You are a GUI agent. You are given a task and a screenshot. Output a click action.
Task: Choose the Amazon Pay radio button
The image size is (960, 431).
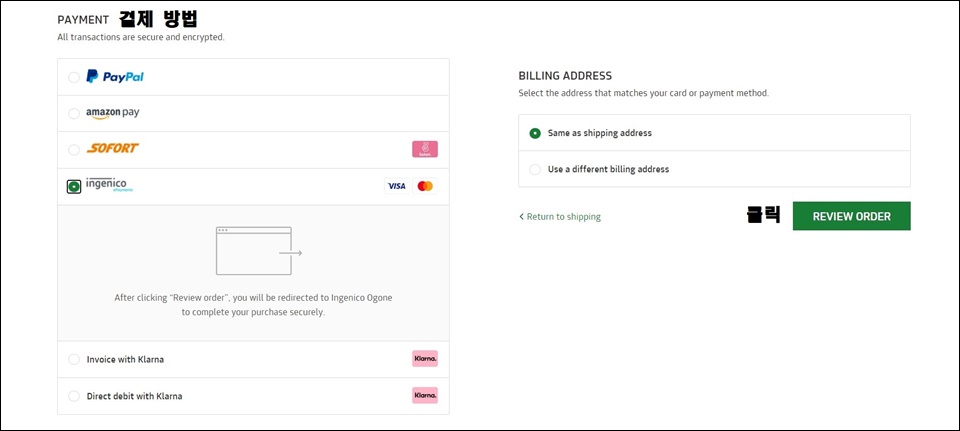[73, 113]
